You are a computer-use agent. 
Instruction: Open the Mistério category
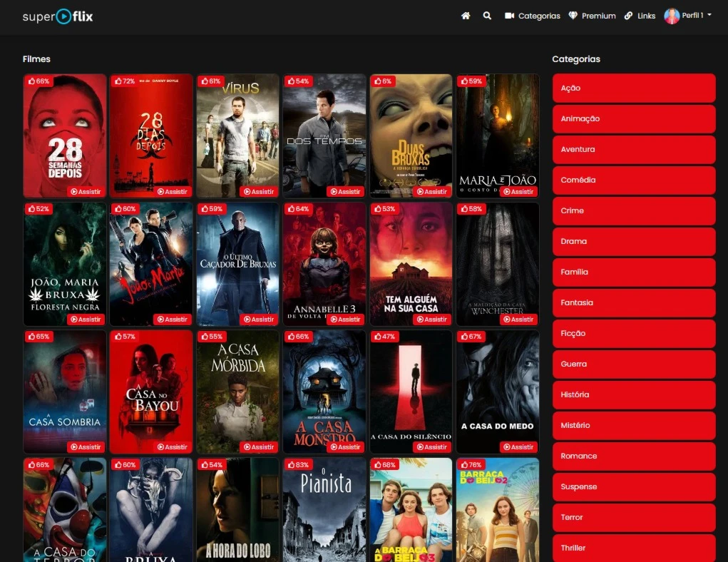point(634,425)
